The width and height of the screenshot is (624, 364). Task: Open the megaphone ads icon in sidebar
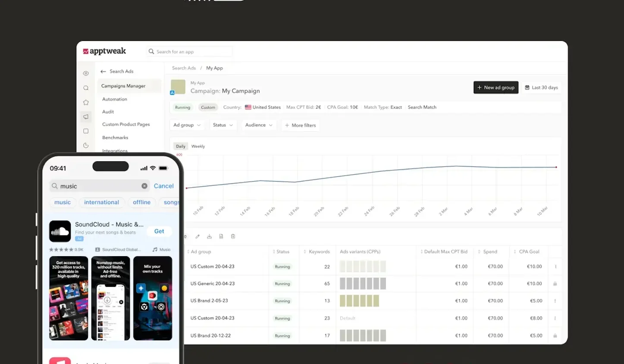(x=86, y=116)
